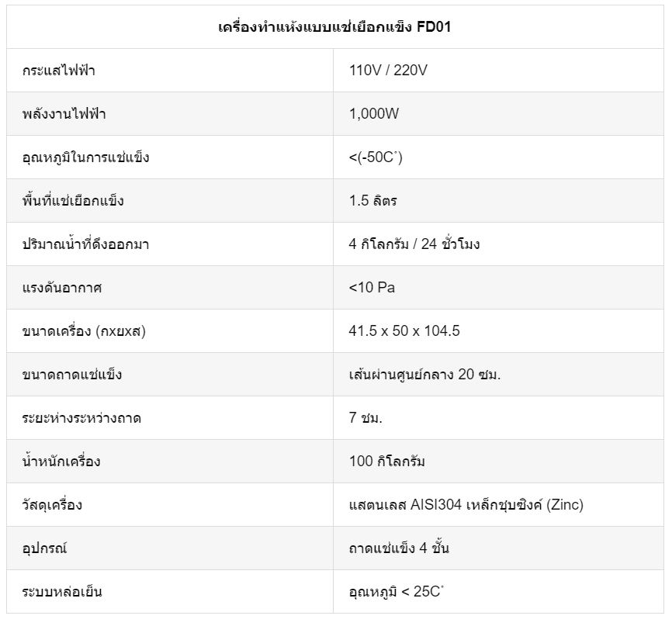Click the 41.5 x 50 x 104.5 dimensions

click(404, 330)
